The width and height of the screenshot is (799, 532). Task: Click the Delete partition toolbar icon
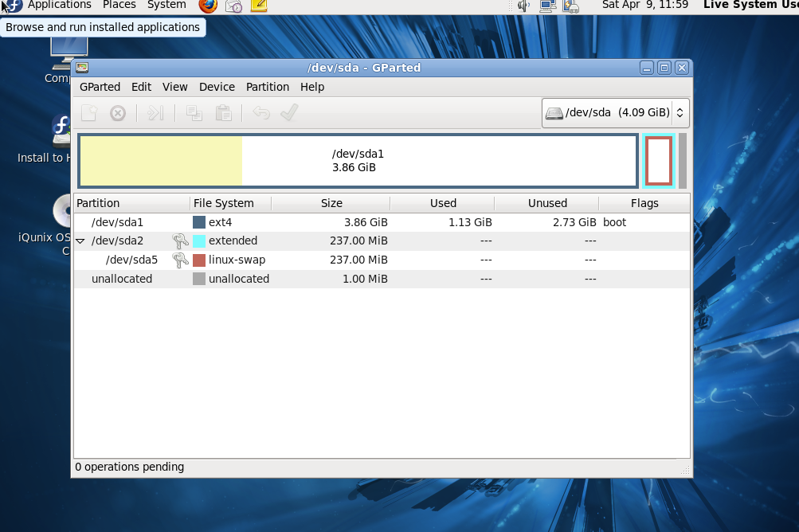(118, 113)
